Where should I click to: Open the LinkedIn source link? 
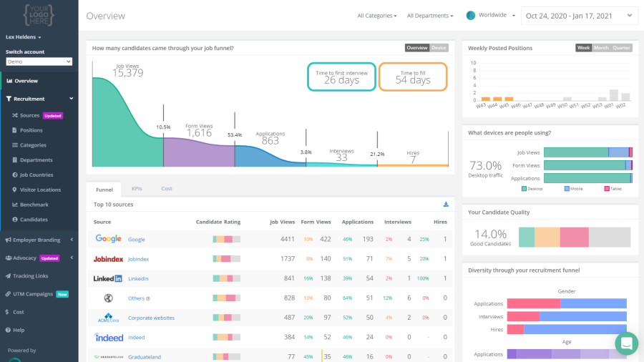138,279
